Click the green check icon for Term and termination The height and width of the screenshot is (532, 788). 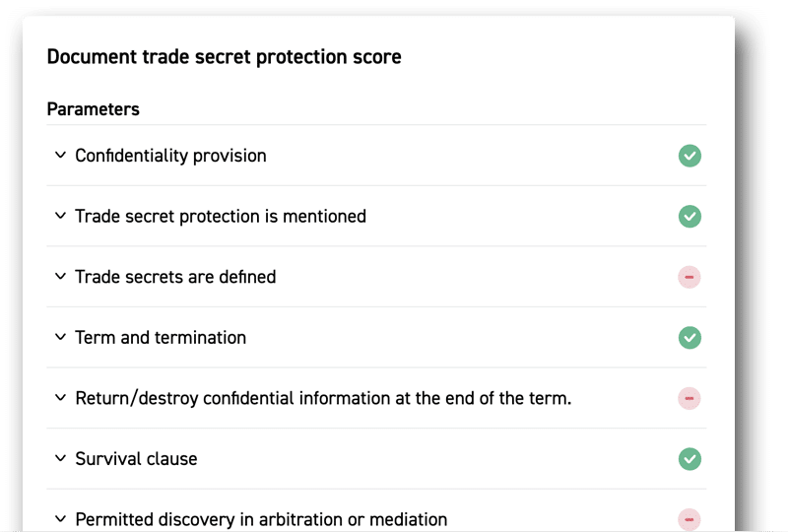pyautogui.click(x=689, y=337)
